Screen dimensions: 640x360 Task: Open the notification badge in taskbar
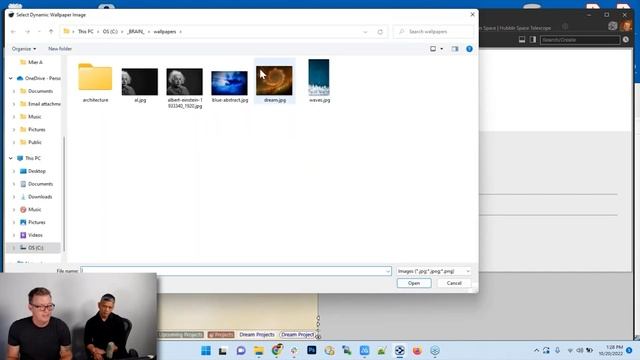(629, 350)
